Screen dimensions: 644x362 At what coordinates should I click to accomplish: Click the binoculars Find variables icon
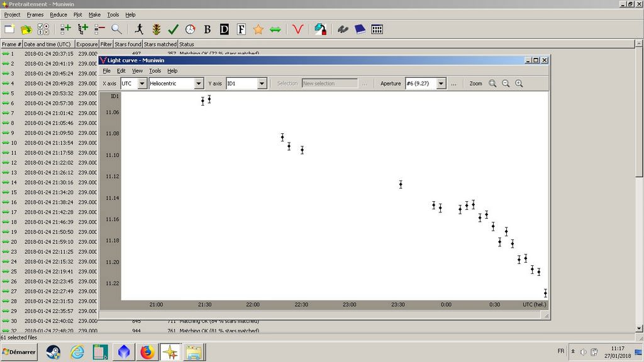pyautogui.click(x=343, y=29)
